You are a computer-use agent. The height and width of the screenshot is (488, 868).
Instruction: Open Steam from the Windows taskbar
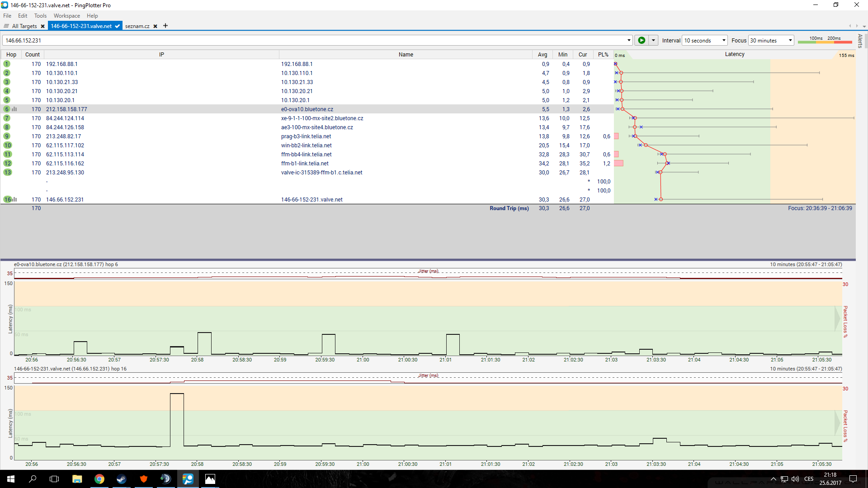point(121,479)
